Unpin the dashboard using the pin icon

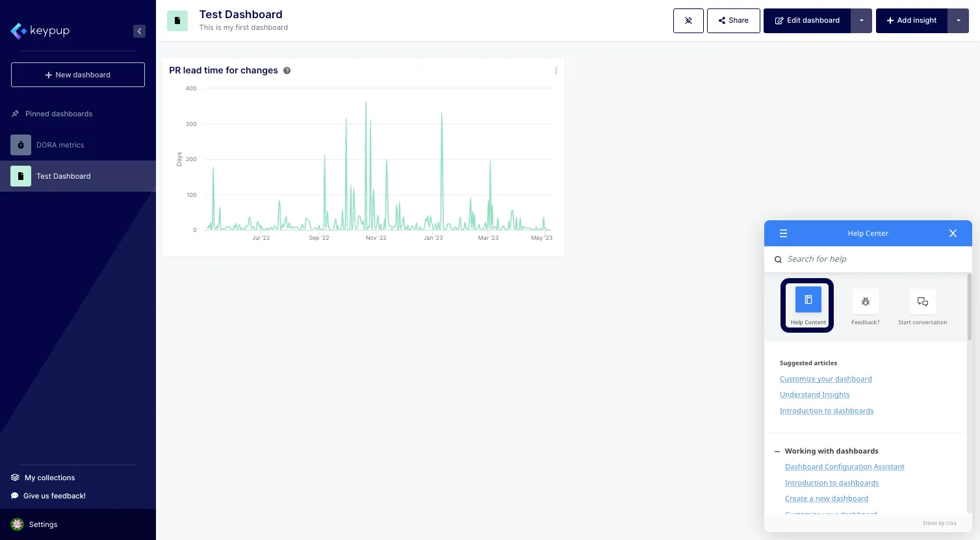tap(688, 20)
